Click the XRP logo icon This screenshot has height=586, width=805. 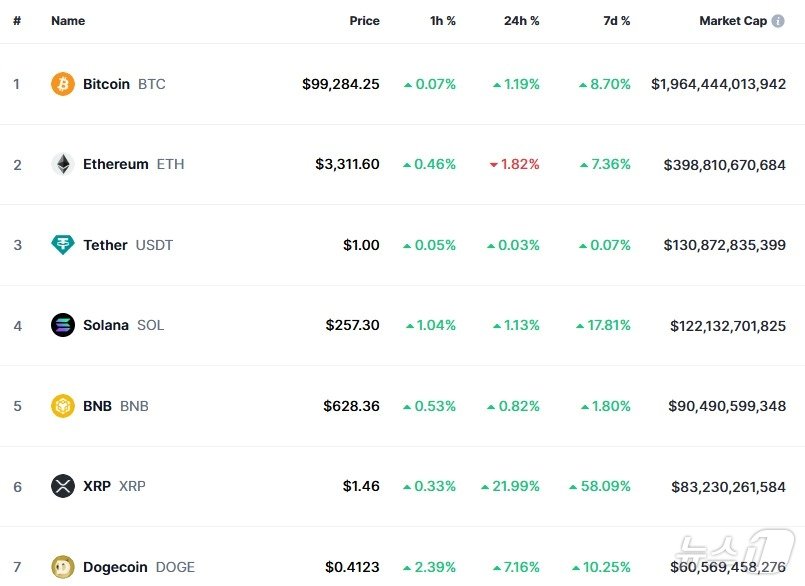click(63, 486)
